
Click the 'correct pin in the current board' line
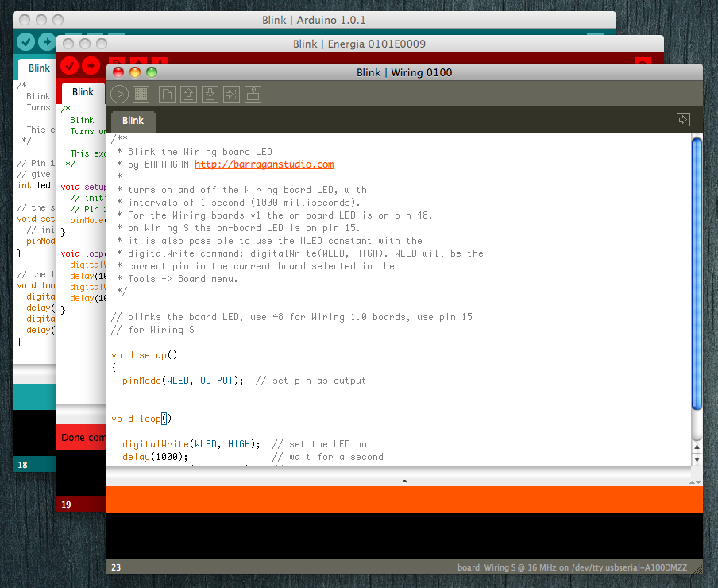click(x=256, y=266)
